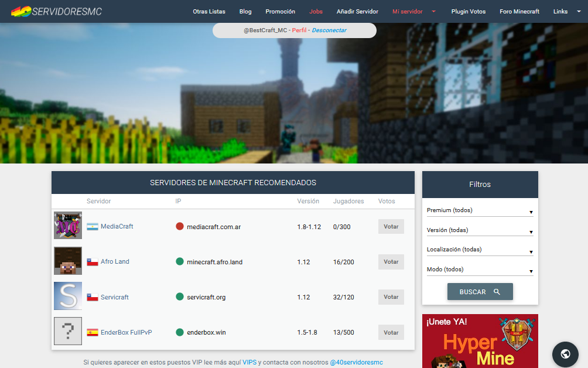Screen dimensions: 588x368
Task: Click the BUSCAR search button
Action: point(480,291)
